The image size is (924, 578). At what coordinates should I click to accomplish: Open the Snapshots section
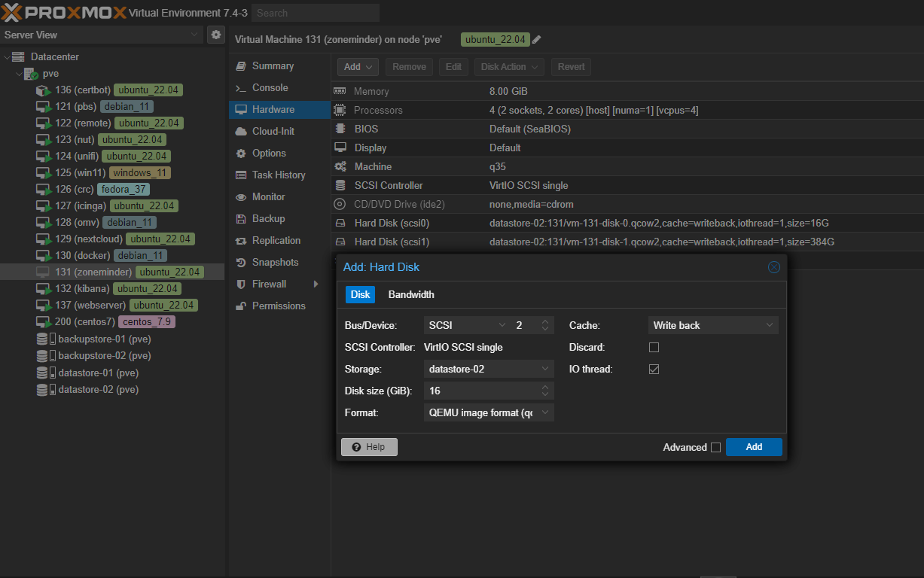pos(275,263)
